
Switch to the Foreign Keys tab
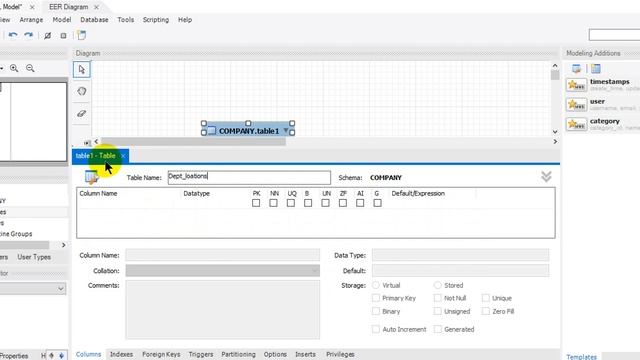[x=161, y=354]
